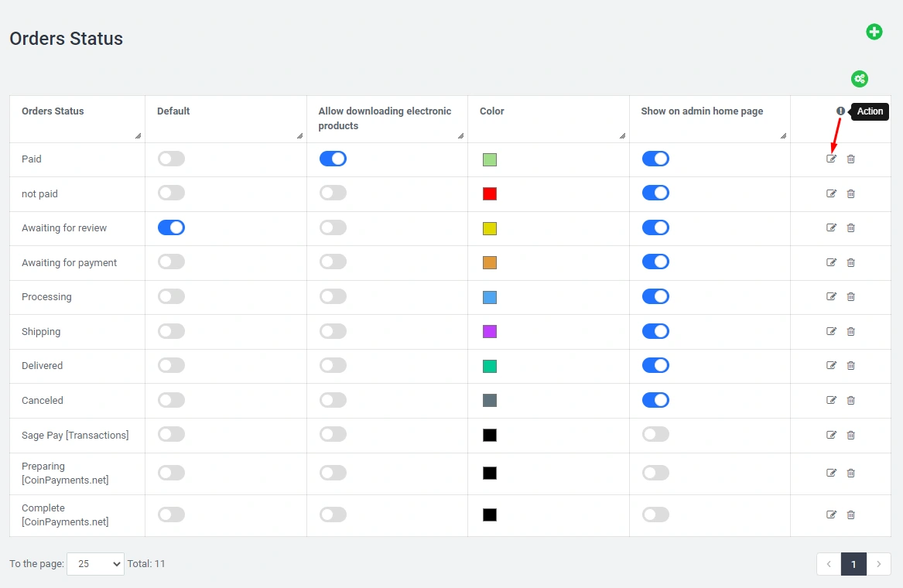Viewport: 903px width, 588px height.
Task: Go to the next page arrow
Action: pyautogui.click(x=879, y=564)
